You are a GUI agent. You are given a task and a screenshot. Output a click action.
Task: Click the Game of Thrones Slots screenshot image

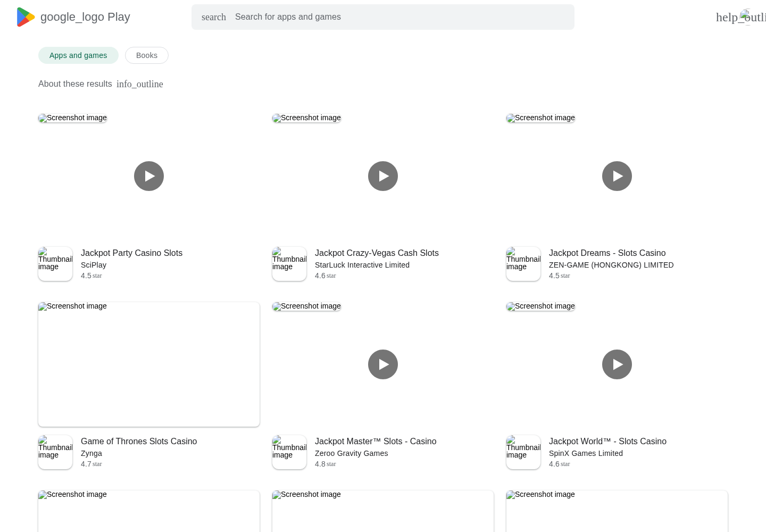click(x=149, y=364)
